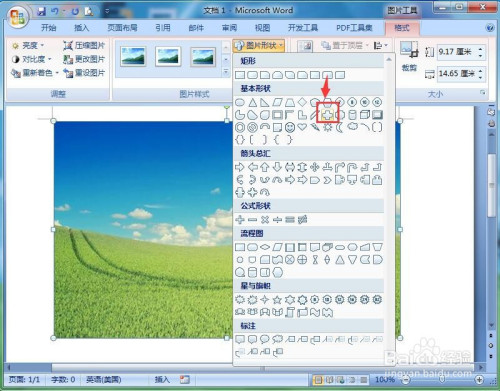Choose the minus sign formula shape
Image resolution: width=500 pixels, height=391 pixels.
(252, 220)
